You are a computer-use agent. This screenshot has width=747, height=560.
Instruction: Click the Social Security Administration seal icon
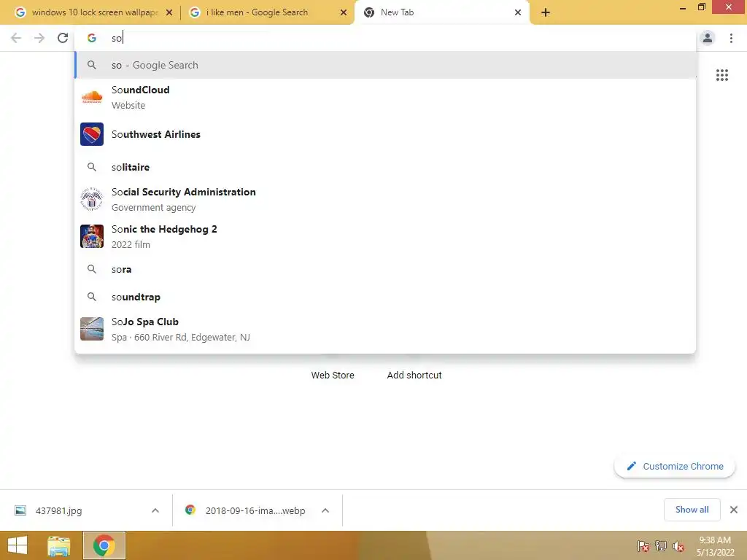[x=92, y=199]
